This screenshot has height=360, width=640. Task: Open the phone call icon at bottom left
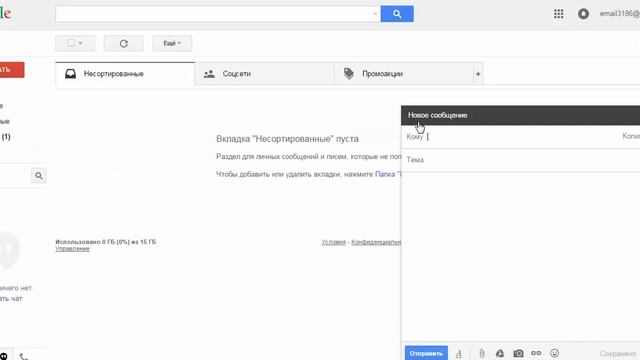click(x=24, y=356)
